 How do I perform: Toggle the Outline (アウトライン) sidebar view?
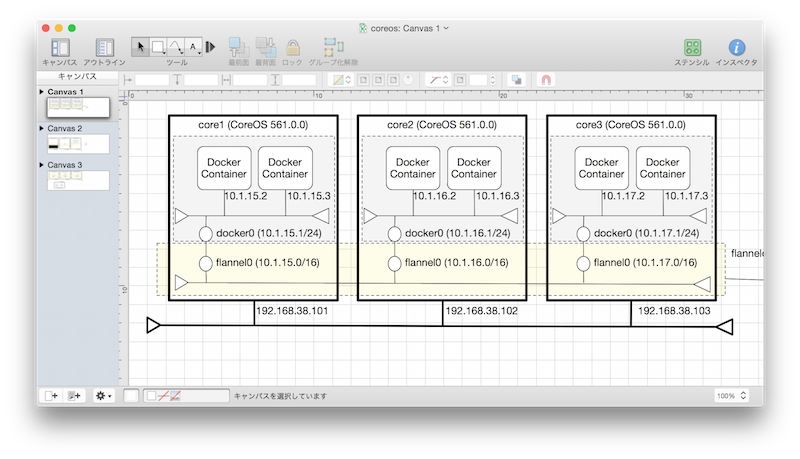pyautogui.click(x=105, y=47)
